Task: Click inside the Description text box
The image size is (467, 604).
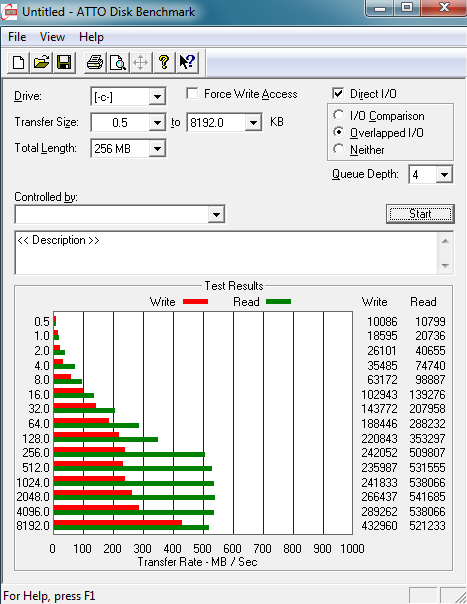Action: click(x=227, y=253)
